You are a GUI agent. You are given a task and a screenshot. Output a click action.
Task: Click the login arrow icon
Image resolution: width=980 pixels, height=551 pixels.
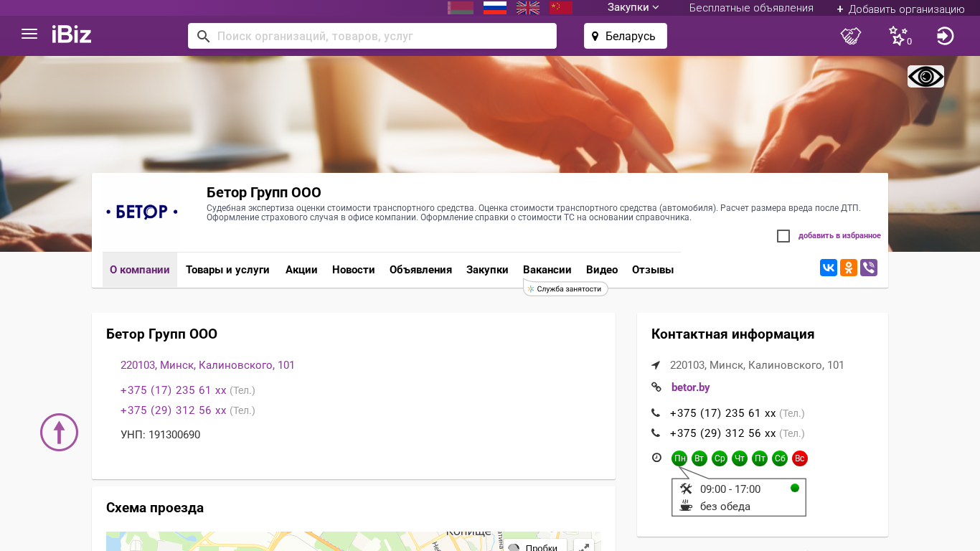(945, 36)
